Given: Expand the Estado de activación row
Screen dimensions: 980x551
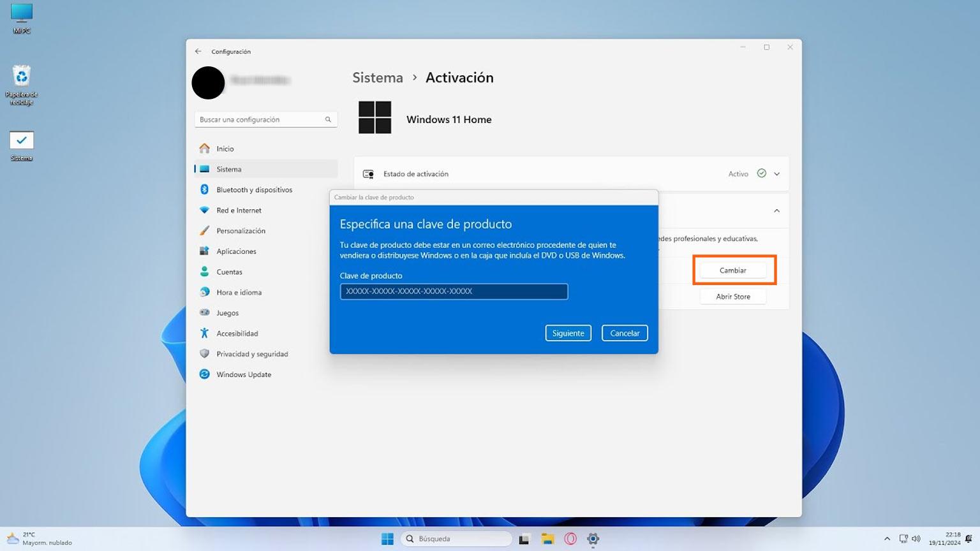Looking at the screenshot, I should pos(776,173).
